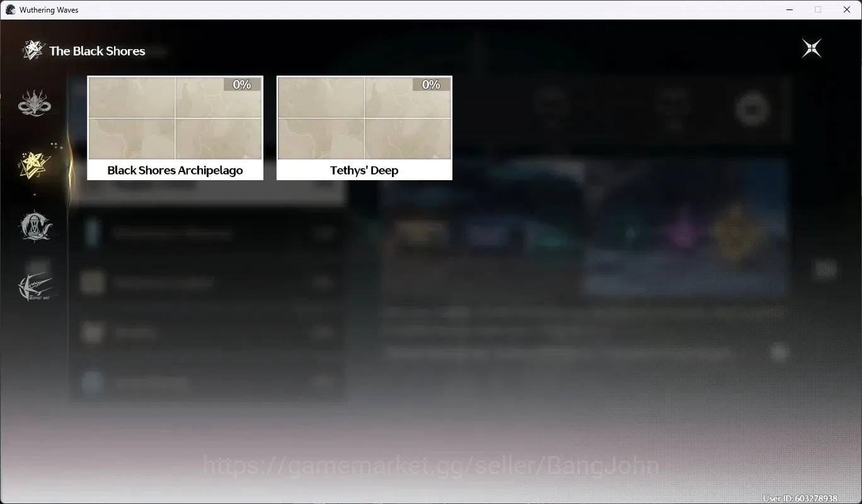
Task: Click the 0% progress badge on Tethys' Deep
Action: (431, 84)
